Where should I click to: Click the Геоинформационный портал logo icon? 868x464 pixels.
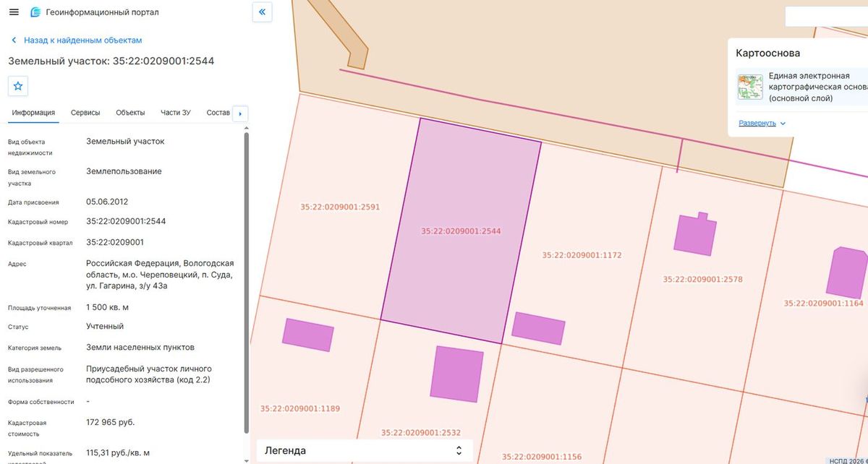[x=35, y=12]
